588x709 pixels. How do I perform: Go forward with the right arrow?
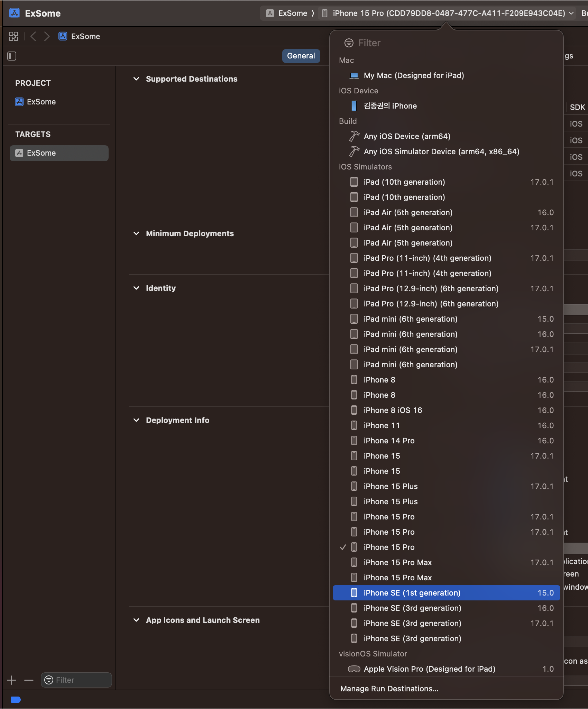(47, 36)
